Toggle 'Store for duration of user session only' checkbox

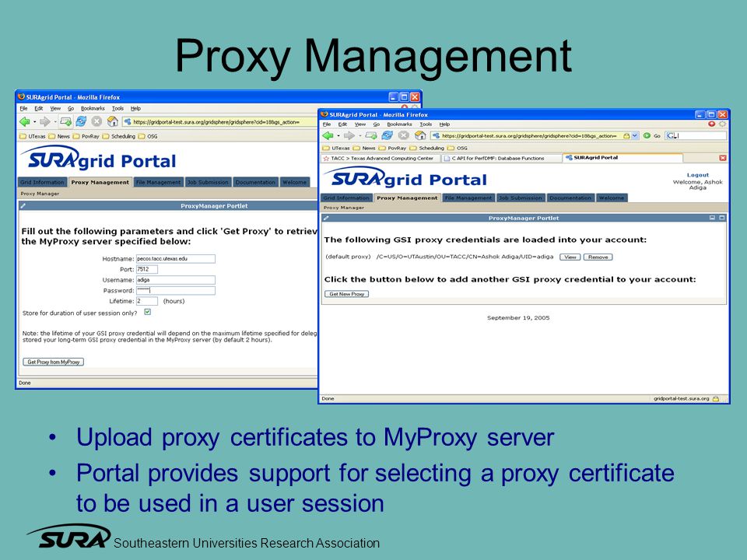pyautogui.click(x=148, y=312)
